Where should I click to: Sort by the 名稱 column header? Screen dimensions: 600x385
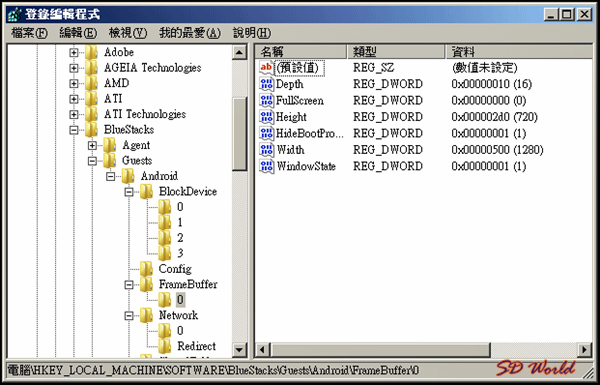tap(301, 52)
